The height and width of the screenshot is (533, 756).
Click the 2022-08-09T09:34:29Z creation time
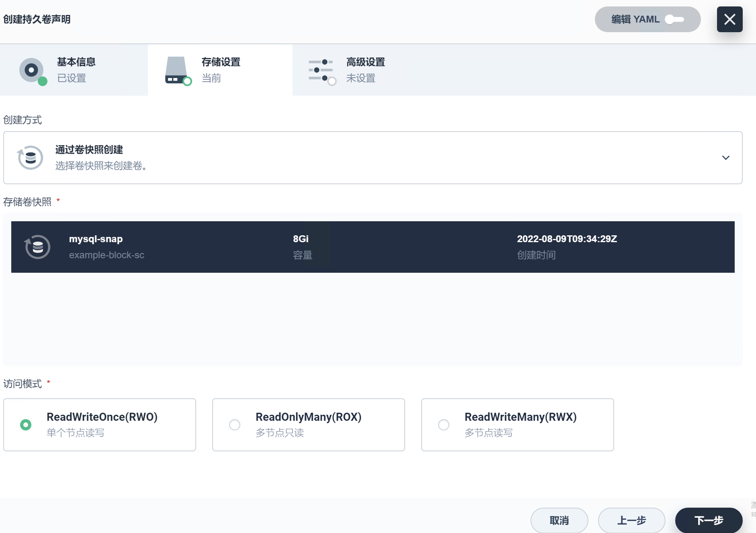coord(567,239)
